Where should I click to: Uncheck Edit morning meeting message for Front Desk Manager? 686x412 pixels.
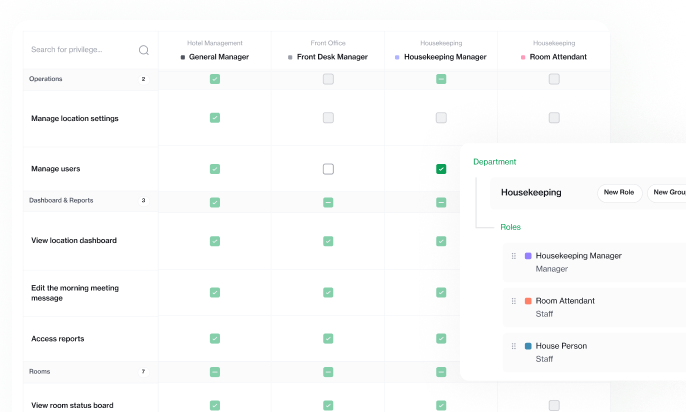[328, 292]
